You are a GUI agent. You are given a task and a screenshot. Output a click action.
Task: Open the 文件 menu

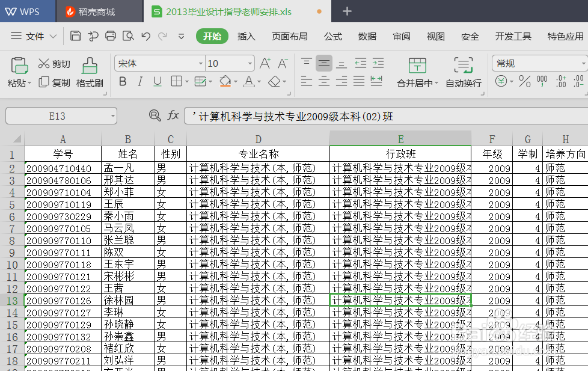(34, 37)
